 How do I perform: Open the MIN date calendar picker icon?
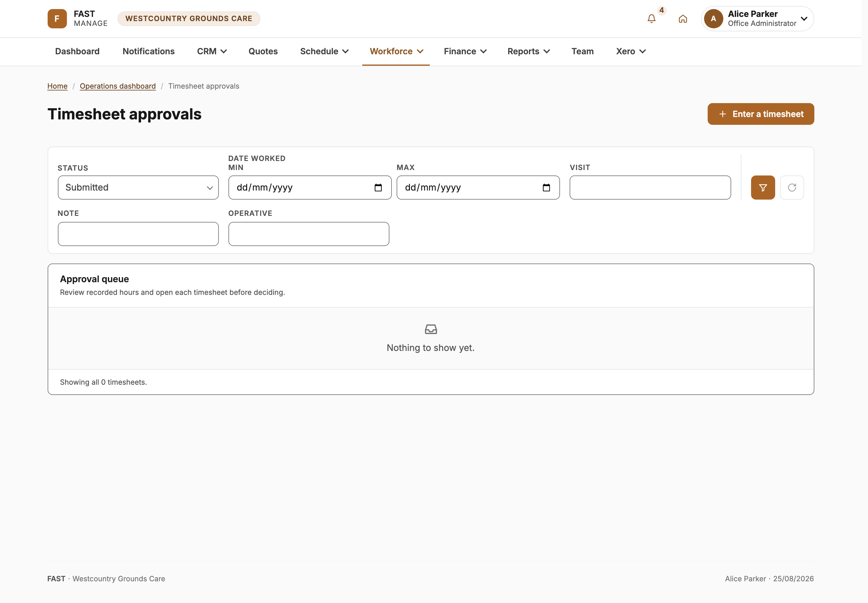(378, 188)
